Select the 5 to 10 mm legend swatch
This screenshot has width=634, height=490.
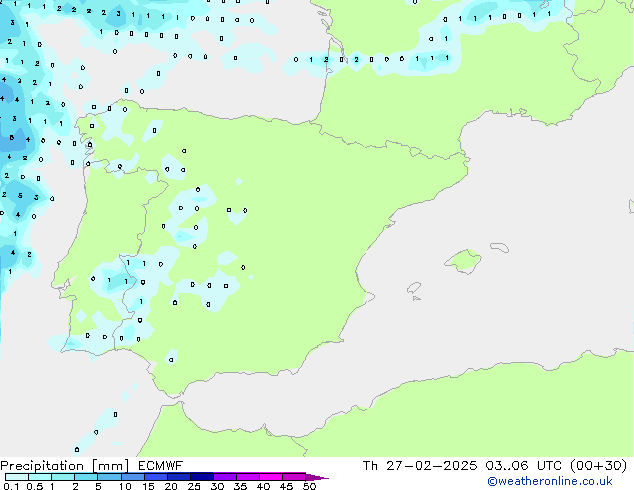point(109,477)
